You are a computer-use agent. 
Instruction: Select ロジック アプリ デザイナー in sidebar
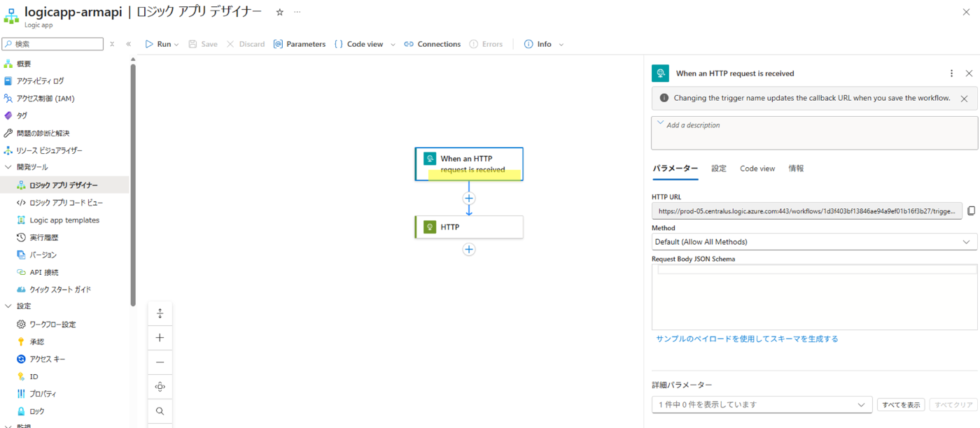point(64,185)
